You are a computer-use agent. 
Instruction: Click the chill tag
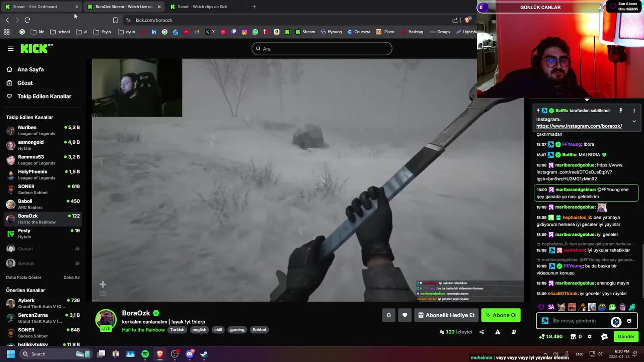click(218, 330)
